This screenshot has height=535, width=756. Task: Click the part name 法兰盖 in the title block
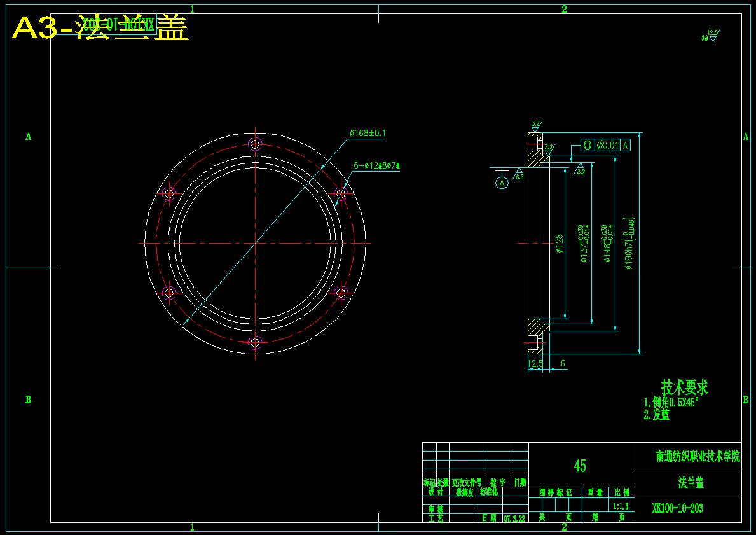click(x=691, y=482)
